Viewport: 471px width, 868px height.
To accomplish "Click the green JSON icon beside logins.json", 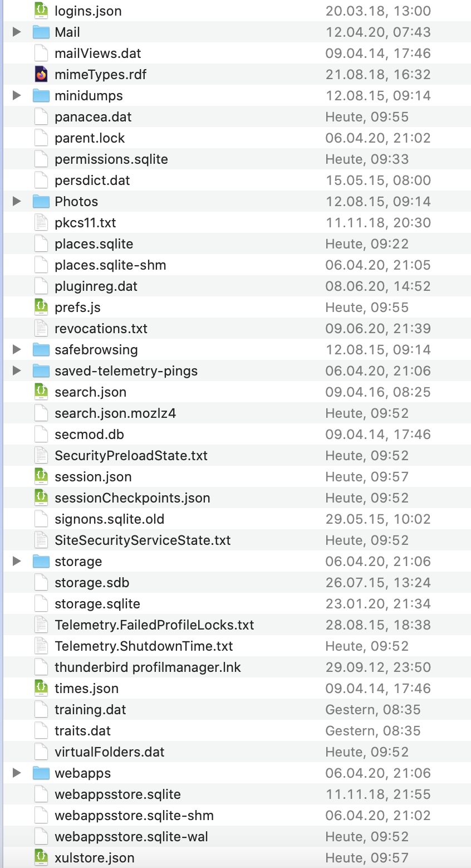I will (41, 11).
